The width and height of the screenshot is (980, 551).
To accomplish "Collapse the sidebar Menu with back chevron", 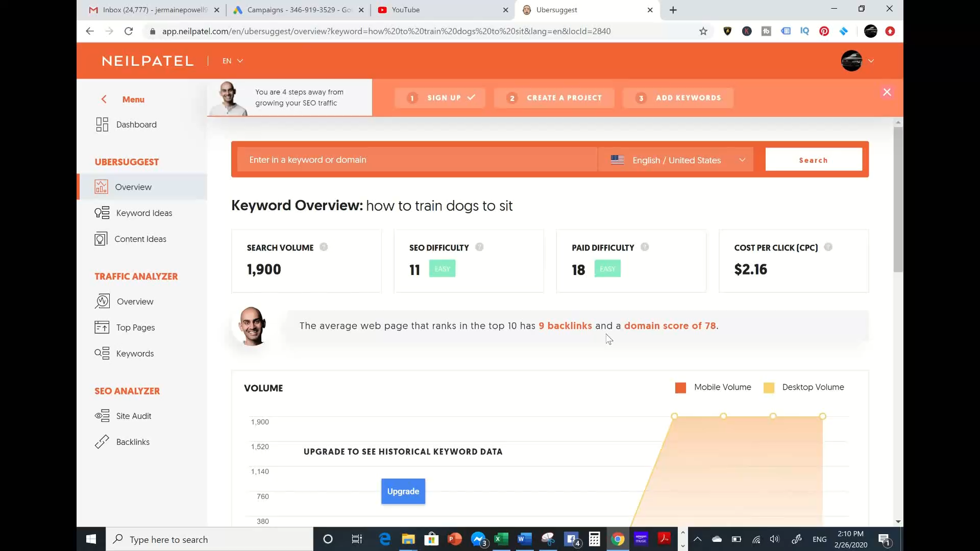I will click(x=104, y=99).
